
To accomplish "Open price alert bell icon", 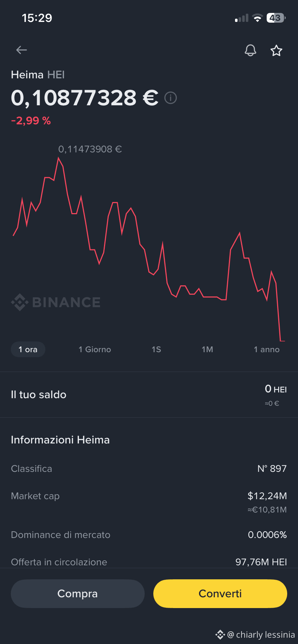I will pyautogui.click(x=250, y=50).
